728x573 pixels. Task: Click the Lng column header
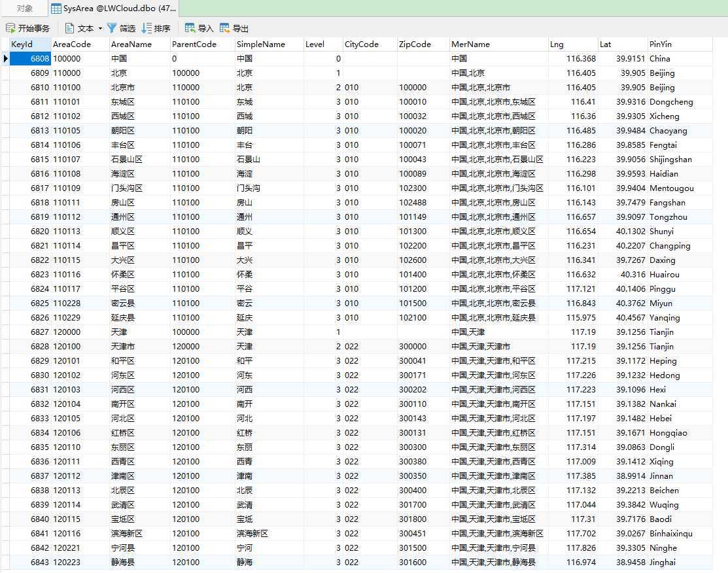point(572,44)
